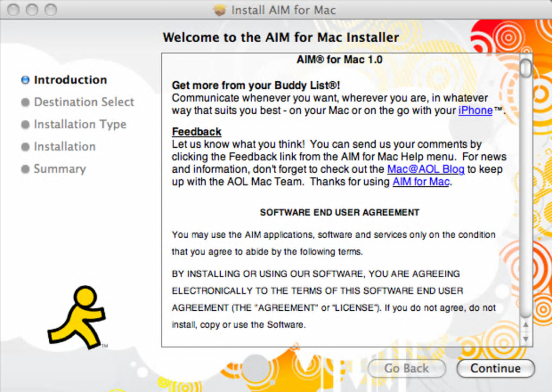Click the scrollbar thumb of license text
This screenshot has height=392, width=552.
pos(525,68)
